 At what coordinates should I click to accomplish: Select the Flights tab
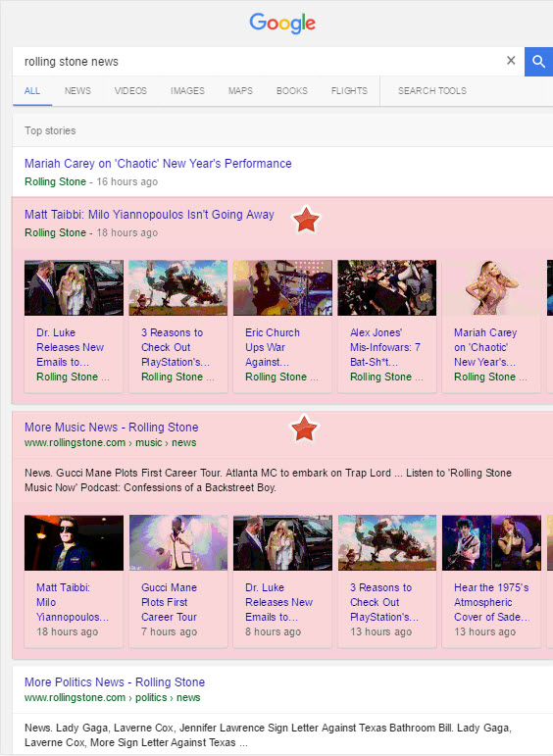tap(349, 90)
